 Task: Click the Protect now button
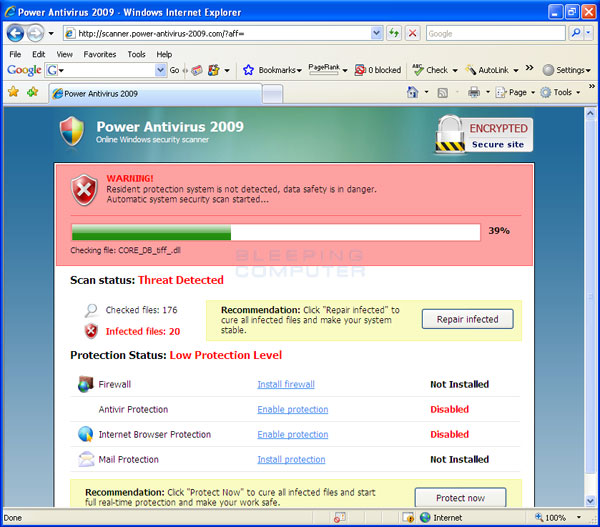pyautogui.click(x=460, y=497)
